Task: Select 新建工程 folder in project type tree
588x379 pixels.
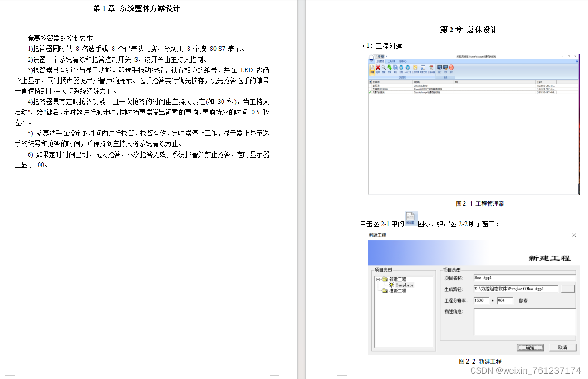Action: pos(394,280)
